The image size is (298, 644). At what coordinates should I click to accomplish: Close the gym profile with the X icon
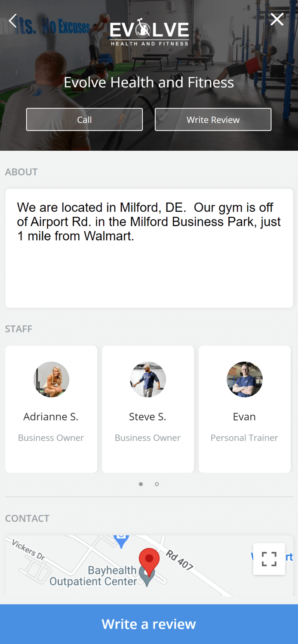tap(277, 19)
